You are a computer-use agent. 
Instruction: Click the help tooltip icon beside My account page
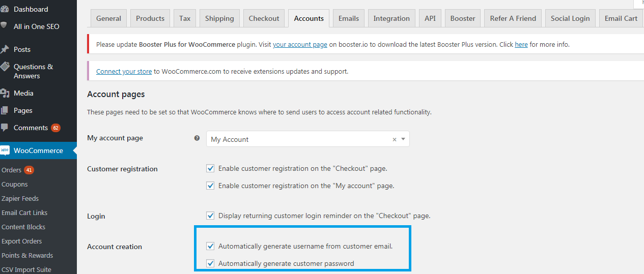click(197, 138)
